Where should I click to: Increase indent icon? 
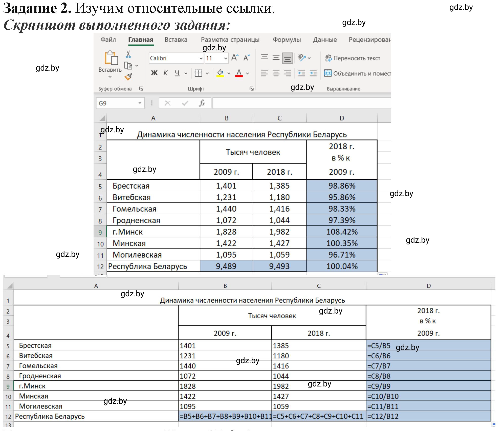point(313,73)
